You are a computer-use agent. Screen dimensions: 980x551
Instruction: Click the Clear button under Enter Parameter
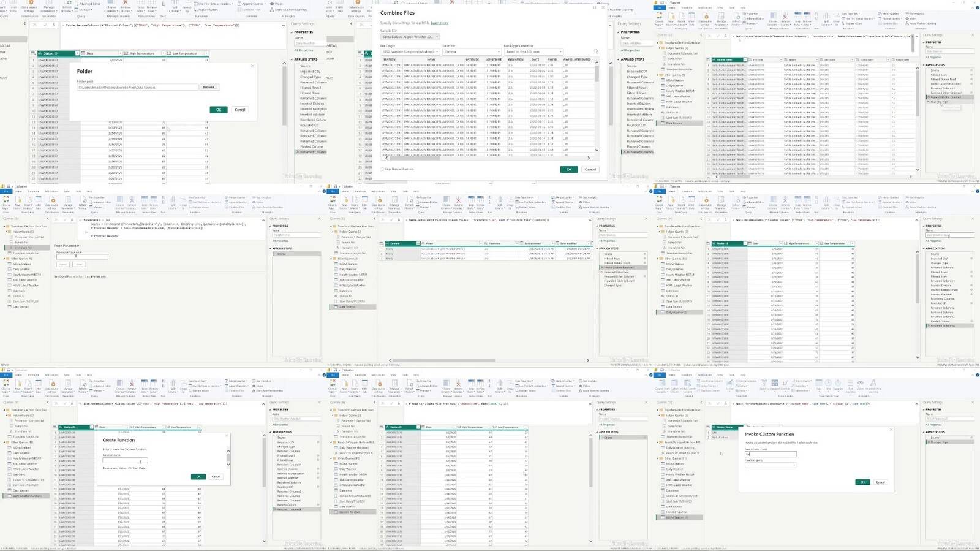click(x=80, y=264)
